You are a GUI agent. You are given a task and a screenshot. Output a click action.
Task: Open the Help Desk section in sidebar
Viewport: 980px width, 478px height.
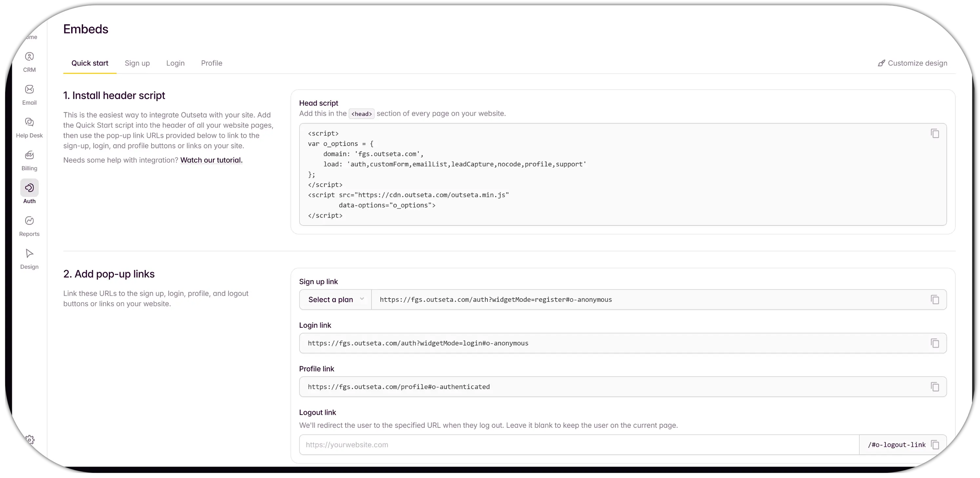pyautogui.click(x=29, y=128)
